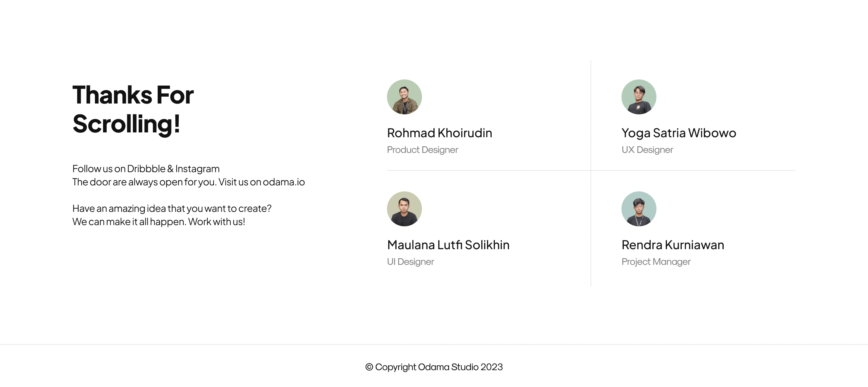Select the name Maulana Lutfi Solikhin
The image size is (868, 387).
point(448,245)
